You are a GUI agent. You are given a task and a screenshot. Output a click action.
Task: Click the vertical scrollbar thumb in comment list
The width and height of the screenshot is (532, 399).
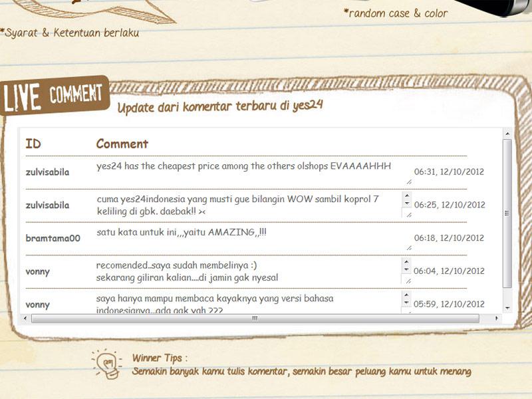[x=507, y=213]
